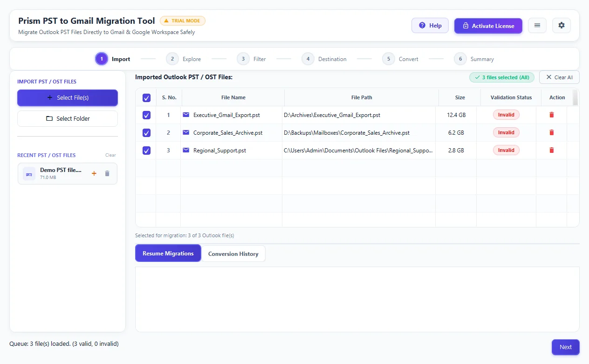This screenshot has width=589, height=364.
Task: Click the File Path column header
Action: click(x=362, y=98)
